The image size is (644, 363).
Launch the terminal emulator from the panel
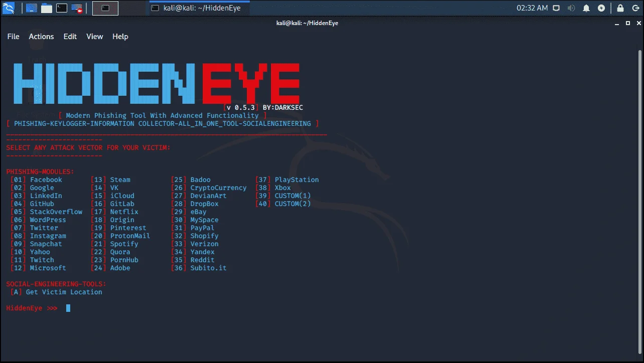click(62, 8)
